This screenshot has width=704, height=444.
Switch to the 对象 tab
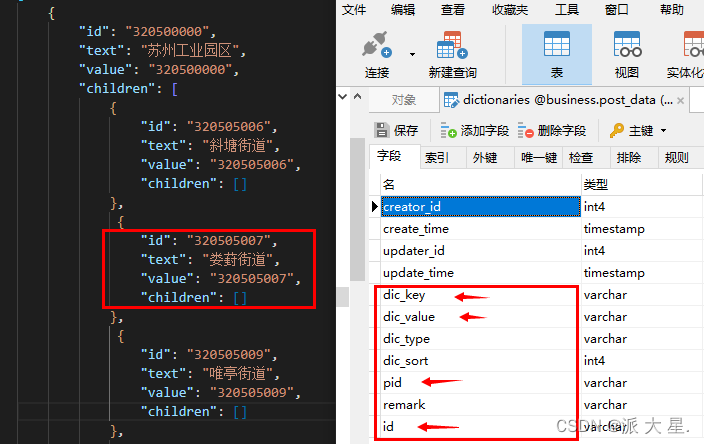[x=404, y=100]
